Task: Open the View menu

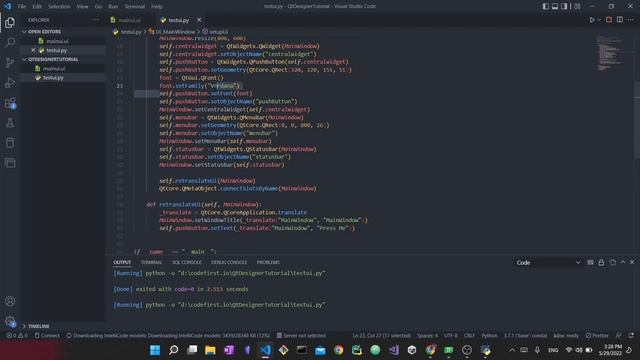Action: pos(82,7)
